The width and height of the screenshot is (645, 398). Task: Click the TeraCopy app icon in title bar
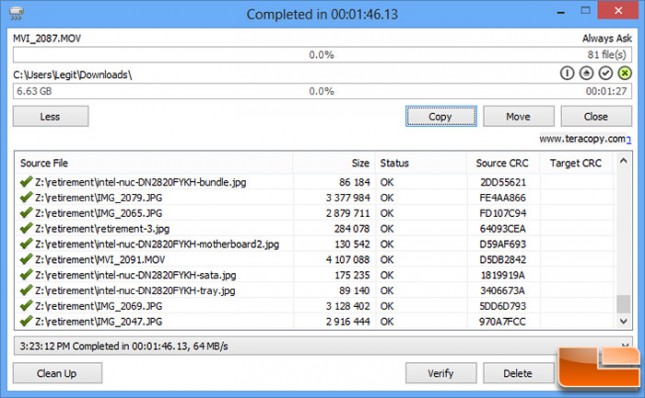click(16, 14)
